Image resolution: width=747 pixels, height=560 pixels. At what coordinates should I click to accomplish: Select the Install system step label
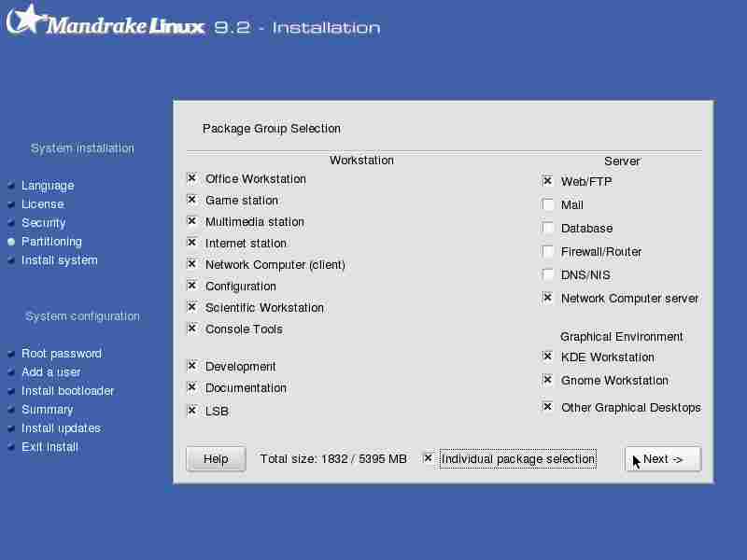tap(60, 260)
